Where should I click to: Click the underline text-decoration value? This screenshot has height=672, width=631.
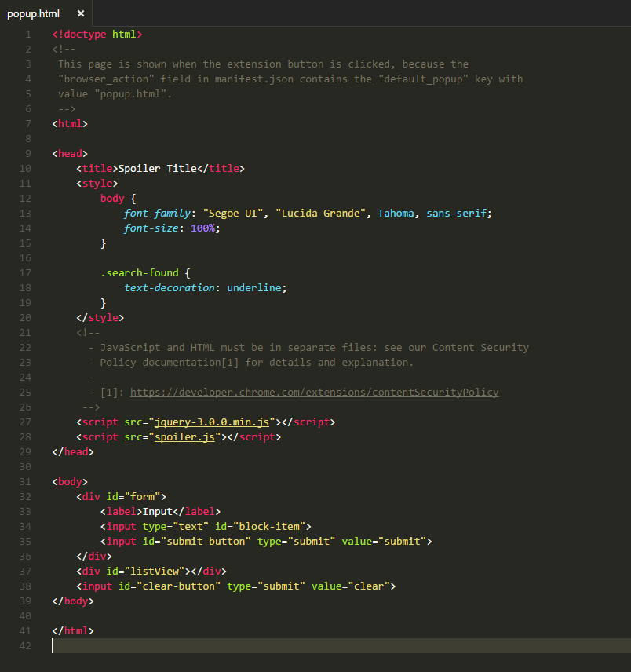point(253,287)
